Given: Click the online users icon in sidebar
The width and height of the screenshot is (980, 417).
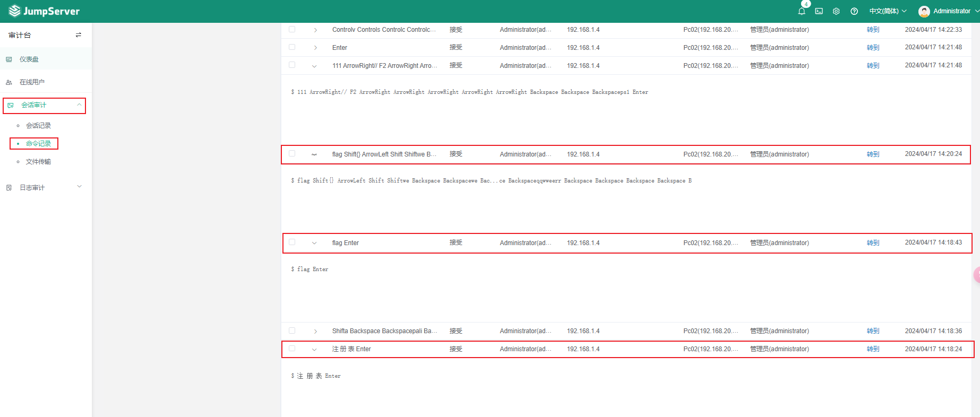Looking at the screenshot, I should 9,82.
